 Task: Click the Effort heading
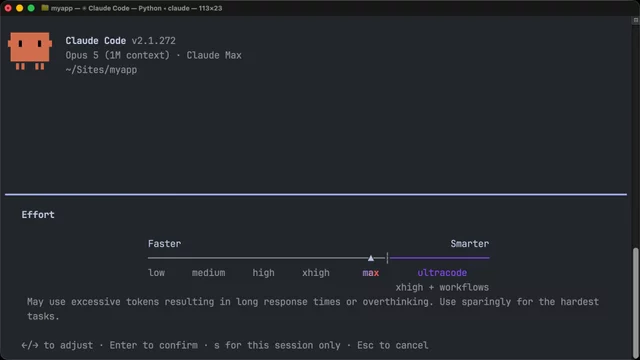(x=38, y=215)
